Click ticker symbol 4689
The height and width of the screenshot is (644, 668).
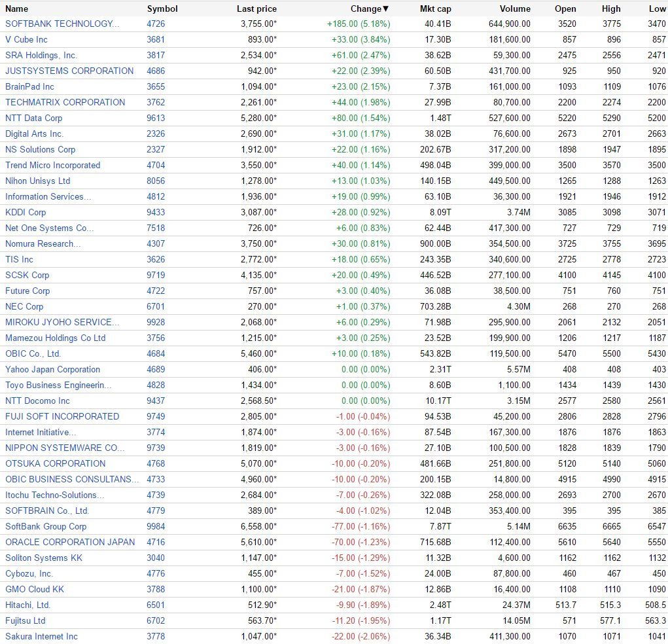click(156, 370)
